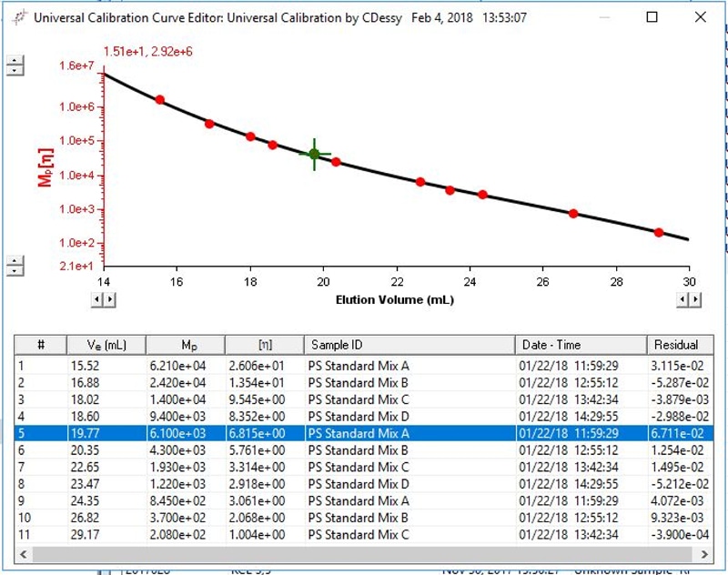Screen dimensions: 728x575
Task: Maximize the Calibration Curve Editor window
Action: point(652,17)
